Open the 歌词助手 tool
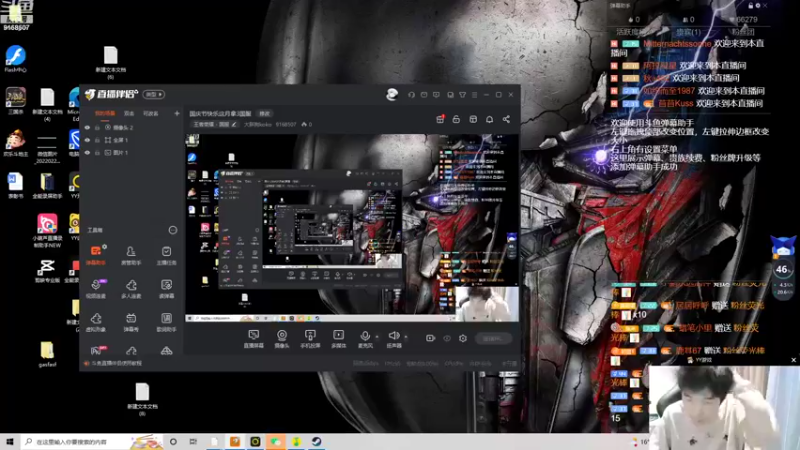The height and width of the screenshot is (450, 800). click(166, 322)
